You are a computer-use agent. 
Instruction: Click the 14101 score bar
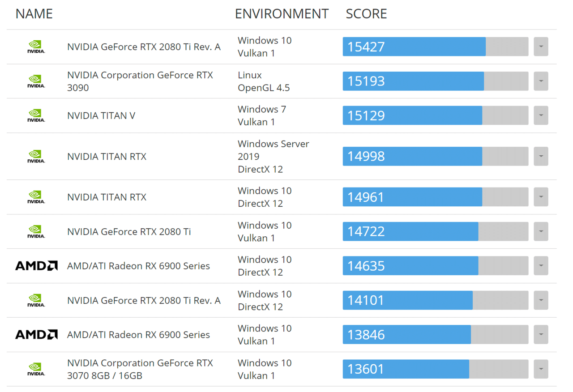[x=436, y=300]
